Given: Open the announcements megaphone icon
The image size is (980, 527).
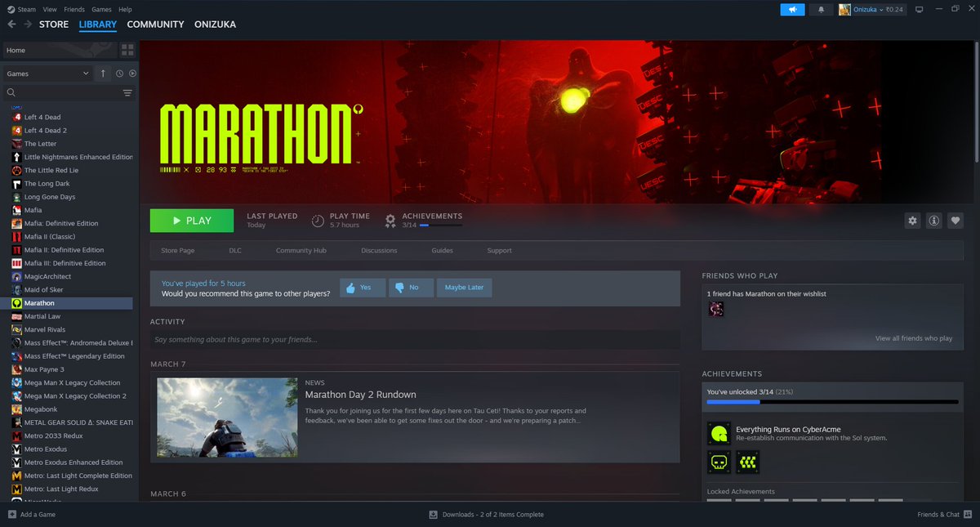Looking at the screenshot, I should 792,9.
